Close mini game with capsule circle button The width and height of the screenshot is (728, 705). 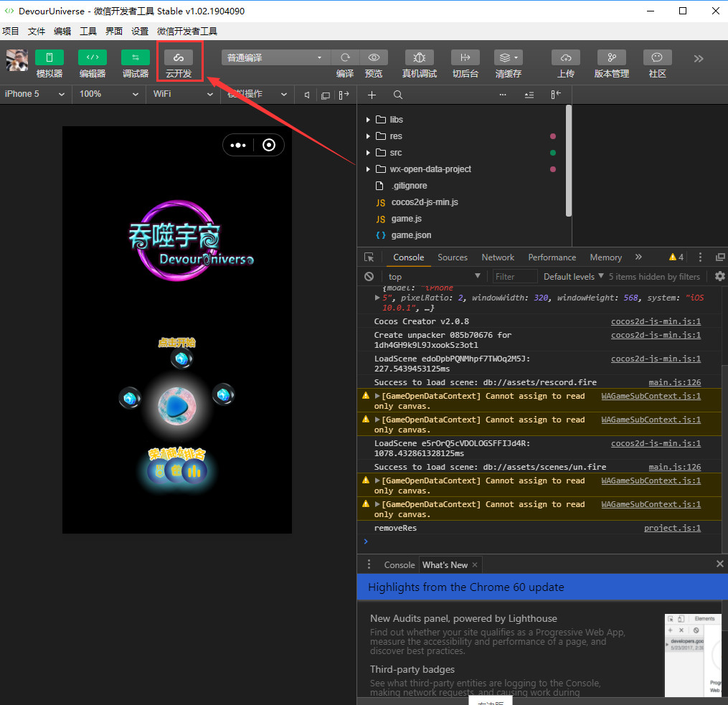point(269,146)
